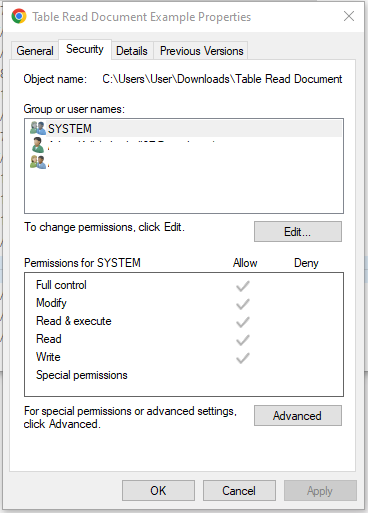This screenshot has height=513, width=368.
Task: Close the Properties window
Action: tap(349, 16)
